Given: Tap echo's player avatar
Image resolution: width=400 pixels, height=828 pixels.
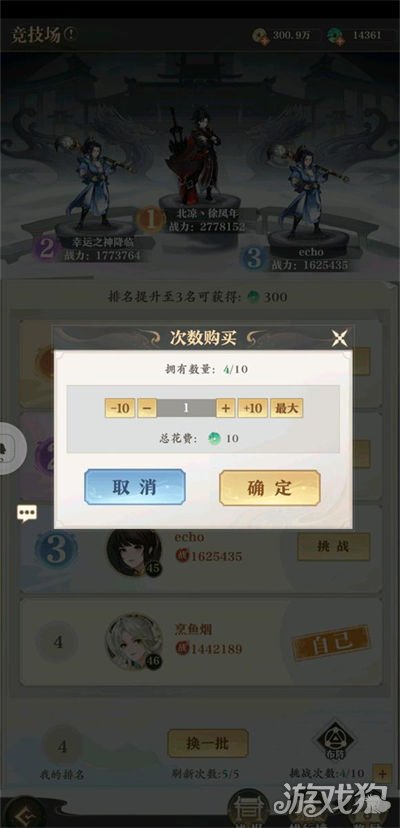Looking at the screenshot, I should point(134,551).
